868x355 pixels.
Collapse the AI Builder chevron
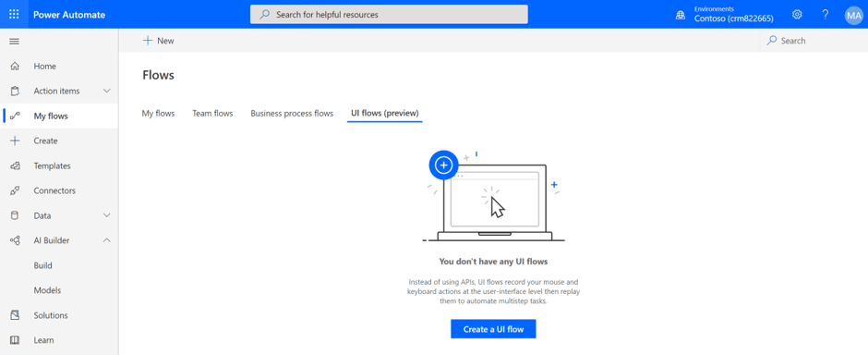click(107, 240)
